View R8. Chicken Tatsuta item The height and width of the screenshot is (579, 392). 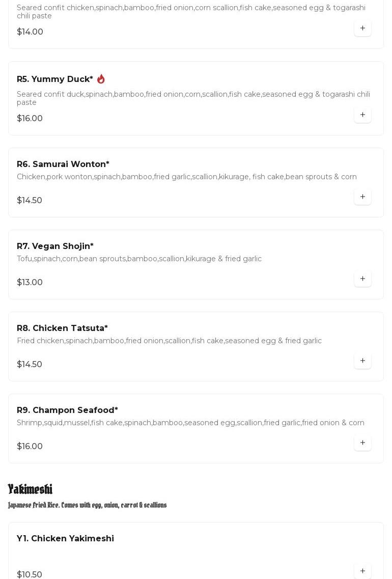click(62, 328)
